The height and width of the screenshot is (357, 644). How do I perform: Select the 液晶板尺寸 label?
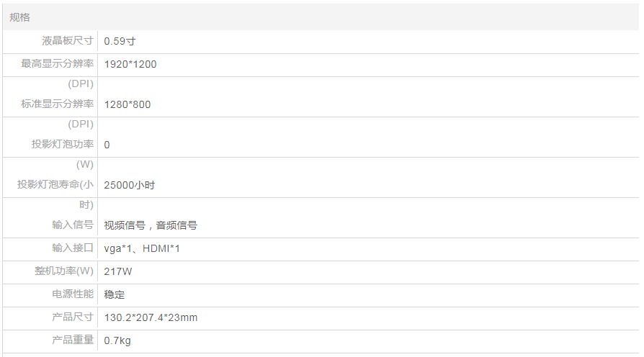pyautogui.click(x=68, y=41)
